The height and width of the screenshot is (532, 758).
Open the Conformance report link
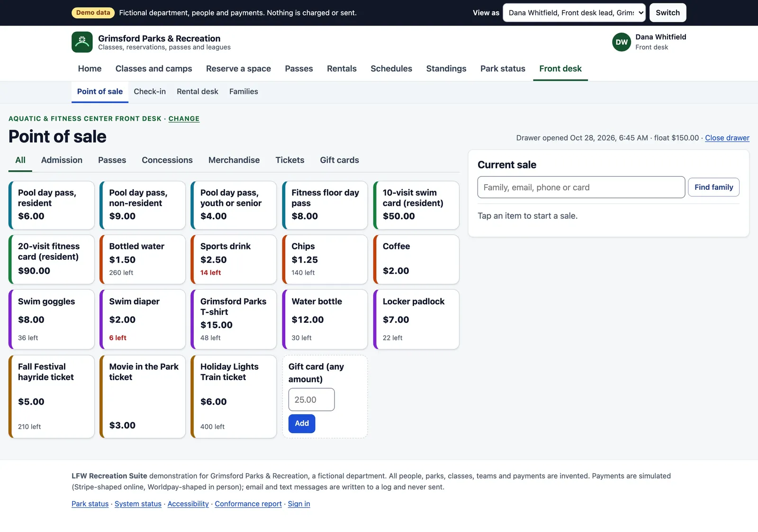[x=248, y=504]
